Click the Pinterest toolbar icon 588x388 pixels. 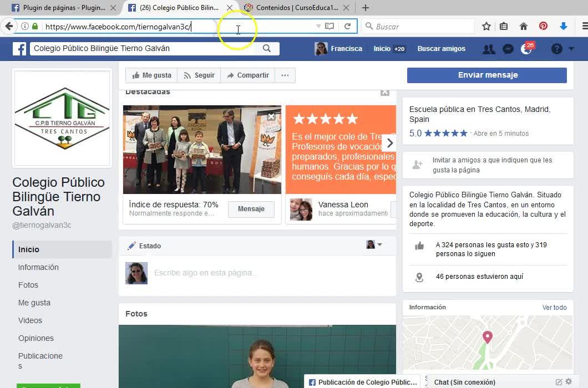coord(543,26)
